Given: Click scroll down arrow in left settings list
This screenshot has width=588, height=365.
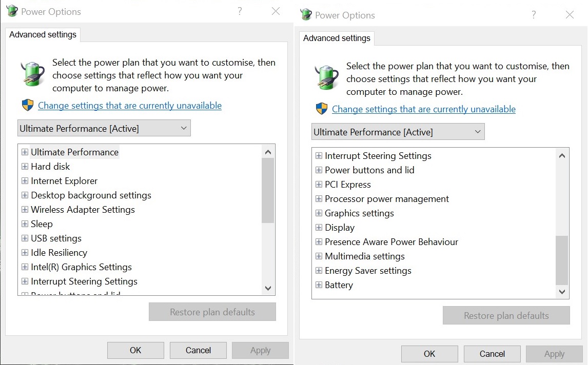Looking at the screenshot, I should tap(268, 288).
